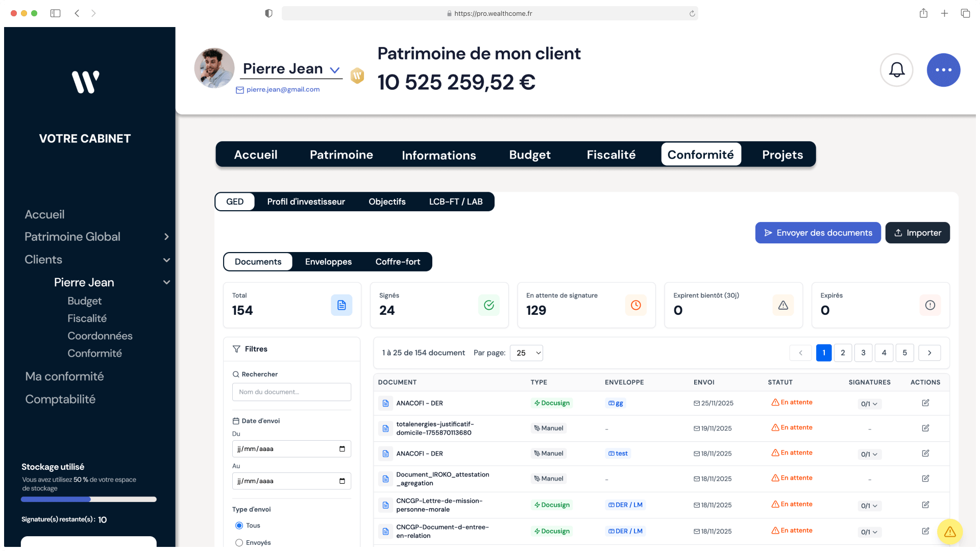Select the send icon on Envoyer des documents
Viewport: 980px width, 551px height.
pyautogui.click(x=769, y=233)
